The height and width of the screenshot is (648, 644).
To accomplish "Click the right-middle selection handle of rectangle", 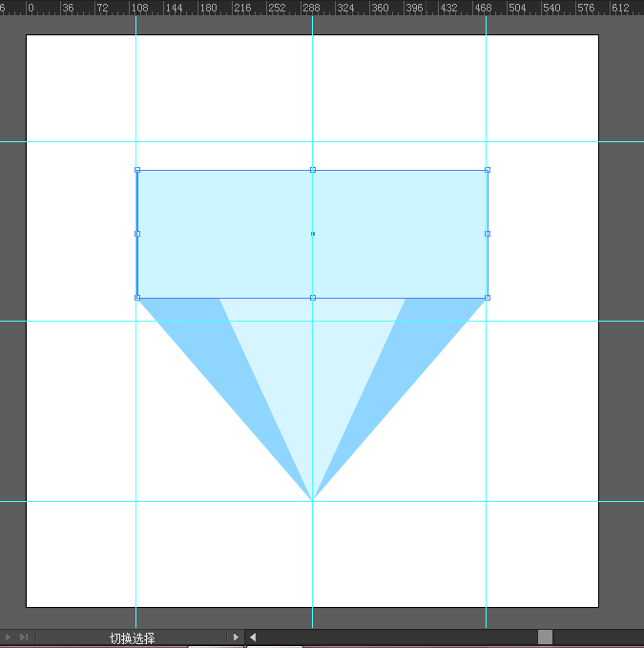I will [488, 234].
